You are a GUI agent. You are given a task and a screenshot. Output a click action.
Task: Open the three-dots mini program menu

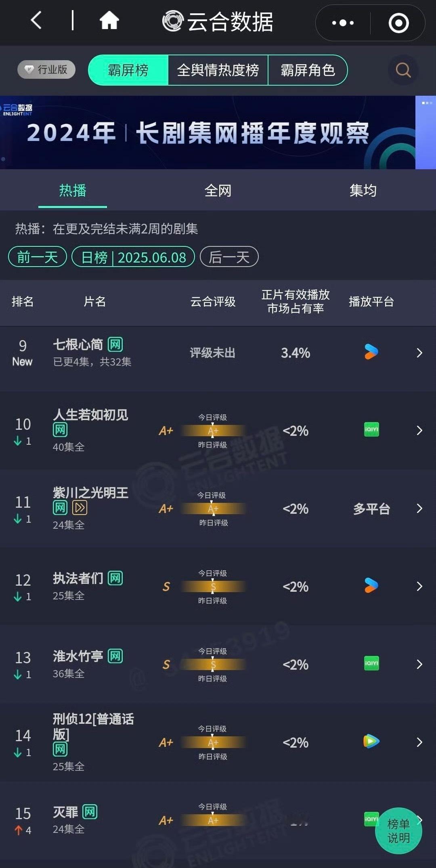pos(343,23)
